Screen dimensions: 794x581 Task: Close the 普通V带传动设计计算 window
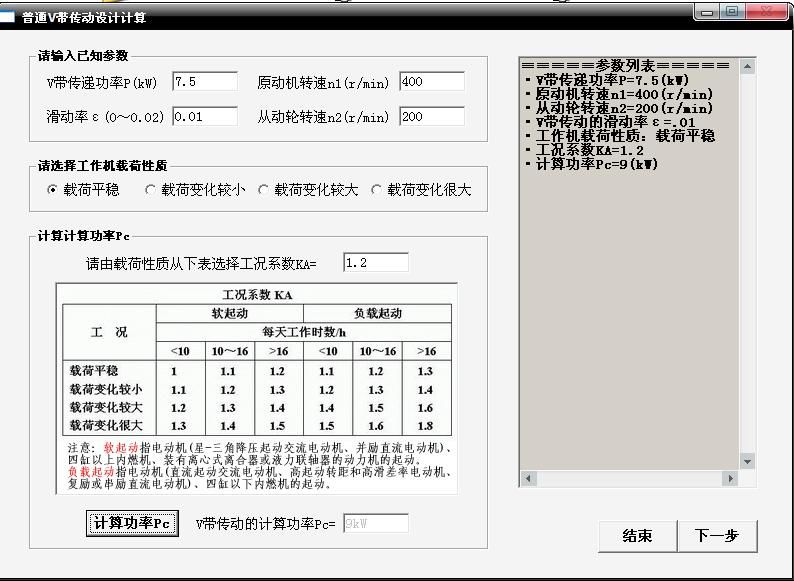click(767, 12)
